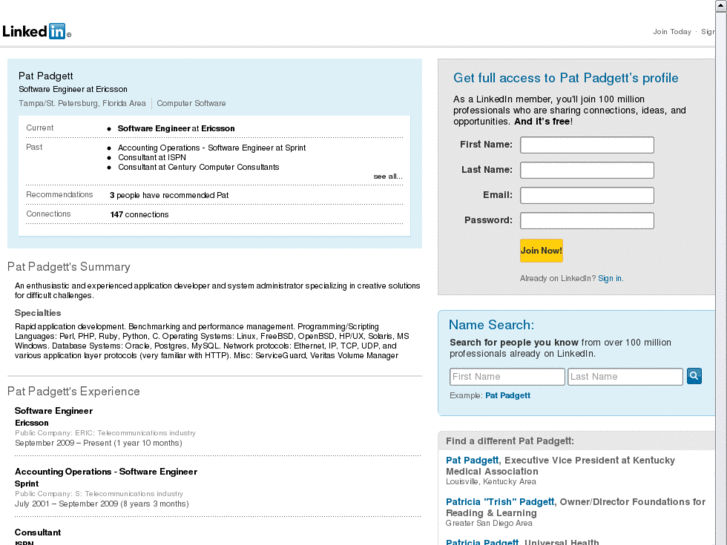This screenshot has width=727, height=545.
Task: Click the LinkedIn logo
Action: coord(36,32)
